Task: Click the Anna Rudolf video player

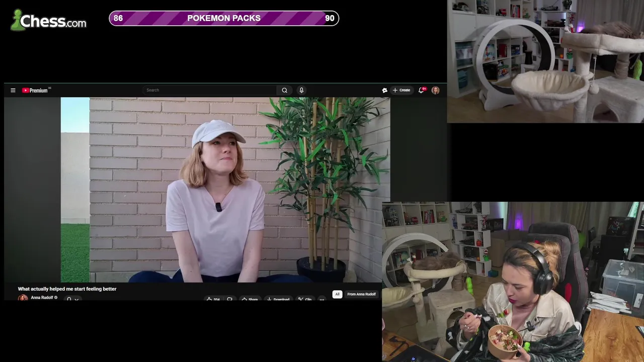Action: click(x=225, y=190)
